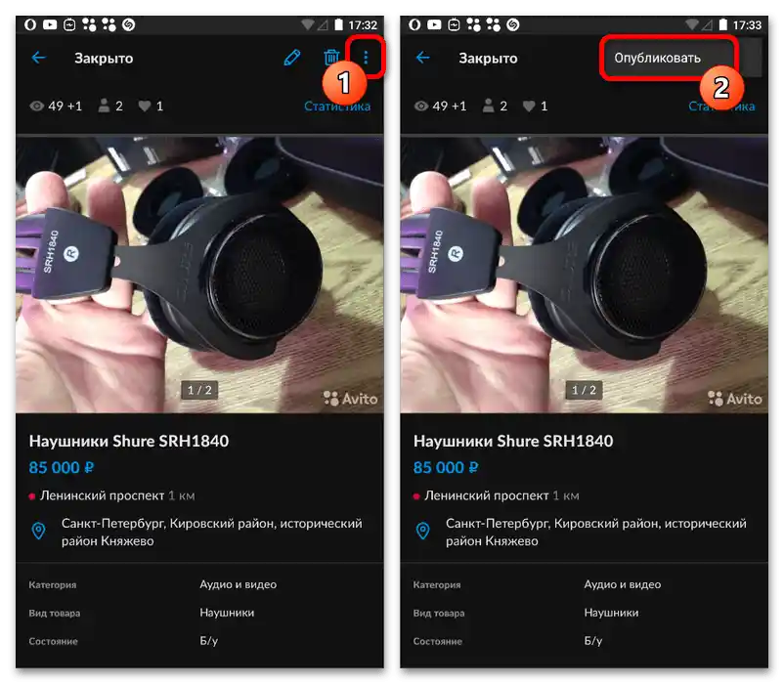
Task: Tap the heart favorites icon in right screen
Action: pos(529,106)
